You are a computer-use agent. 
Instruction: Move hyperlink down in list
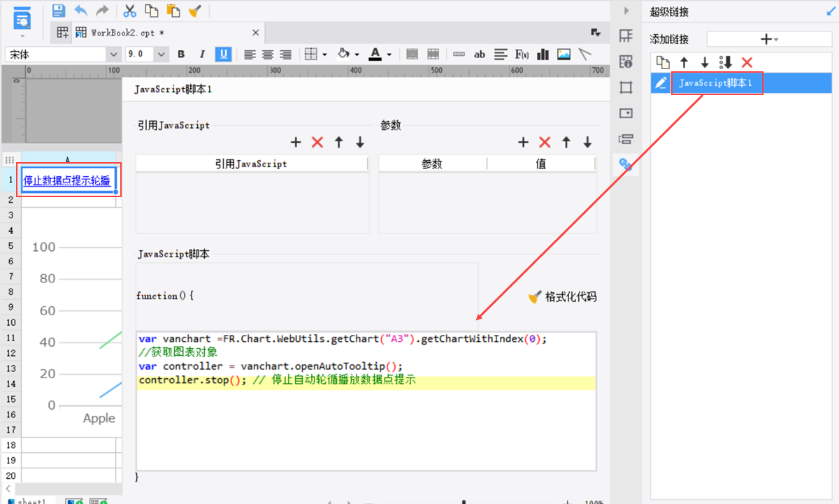[705, 62]
